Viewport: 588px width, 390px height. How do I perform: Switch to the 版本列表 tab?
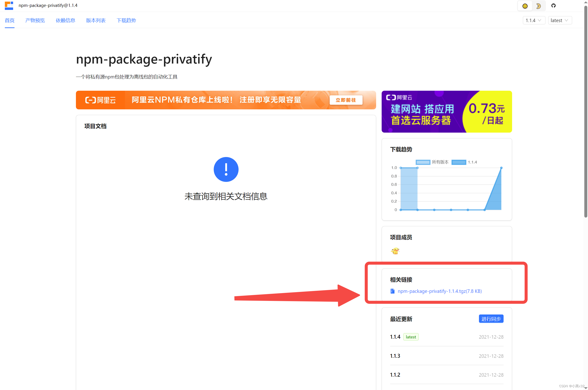pyautogui.click(x=96, y=20)
